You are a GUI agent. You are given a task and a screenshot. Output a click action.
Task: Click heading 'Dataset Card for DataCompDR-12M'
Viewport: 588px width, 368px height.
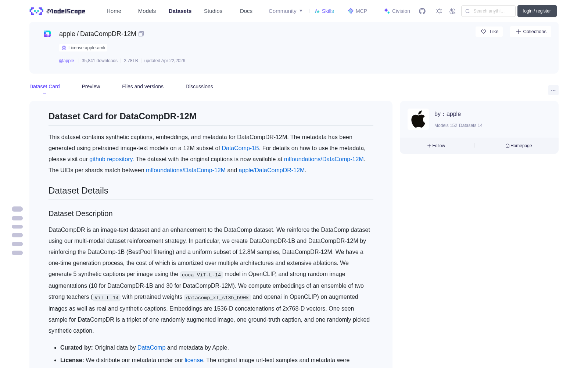click(x=122, y=116)
